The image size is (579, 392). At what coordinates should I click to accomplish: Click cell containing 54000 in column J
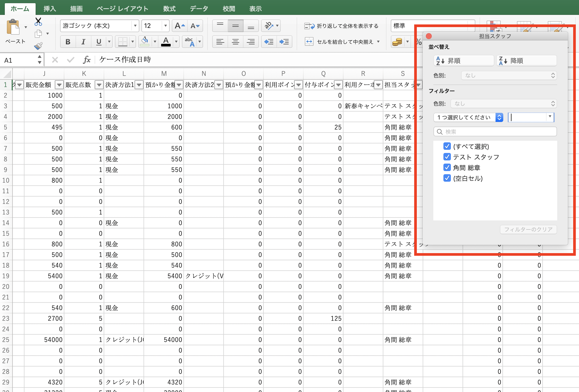click(44, 340)
